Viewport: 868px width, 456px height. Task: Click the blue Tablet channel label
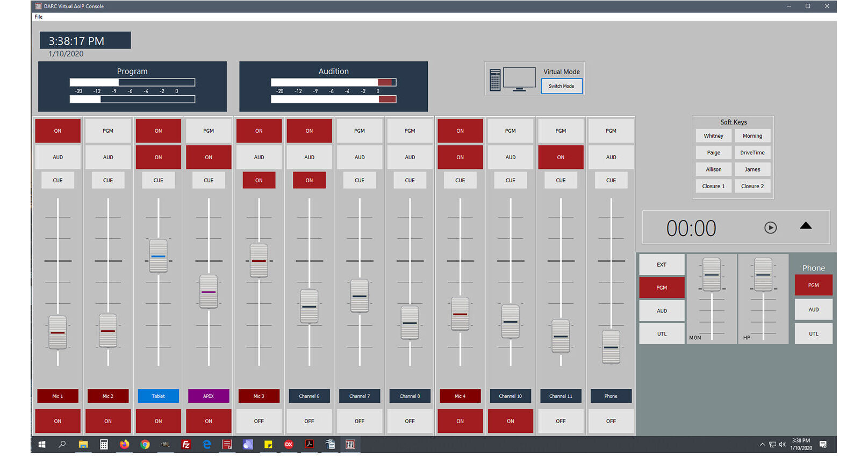point(158,396)
